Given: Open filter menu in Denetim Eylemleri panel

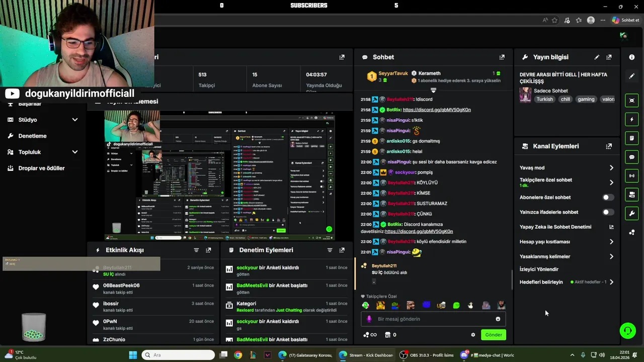Looking at the screenshot, I should click(330, 250).
